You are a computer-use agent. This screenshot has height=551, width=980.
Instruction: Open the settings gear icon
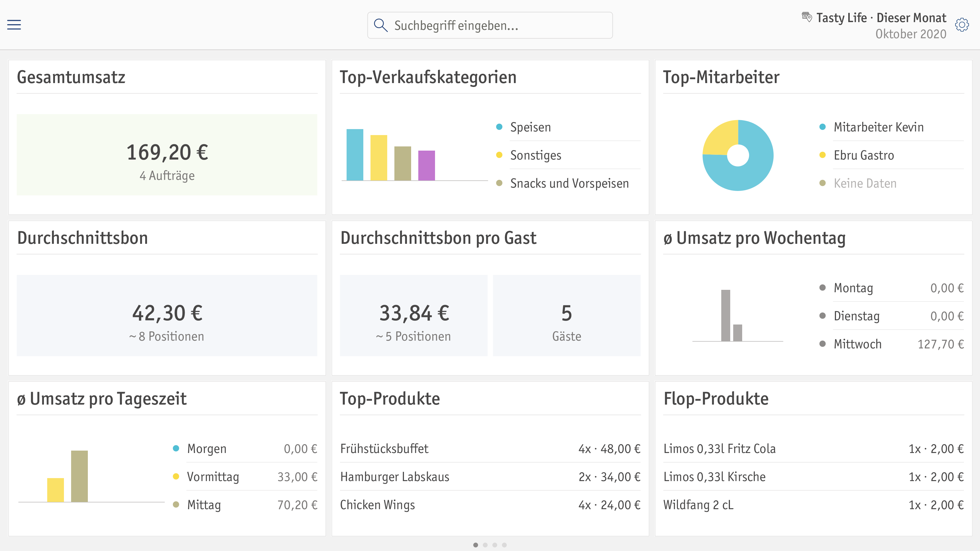[962, 25]
